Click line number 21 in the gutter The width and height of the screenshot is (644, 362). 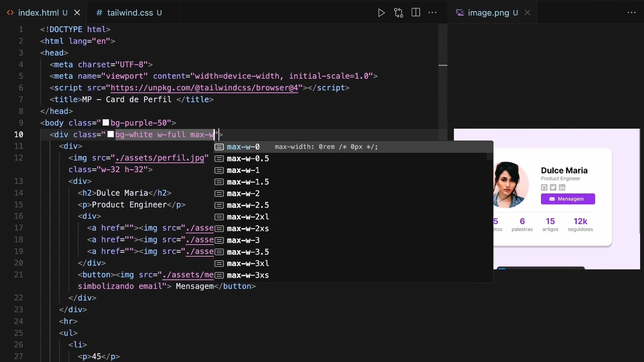pyautogui.click(x=19, y=275)
